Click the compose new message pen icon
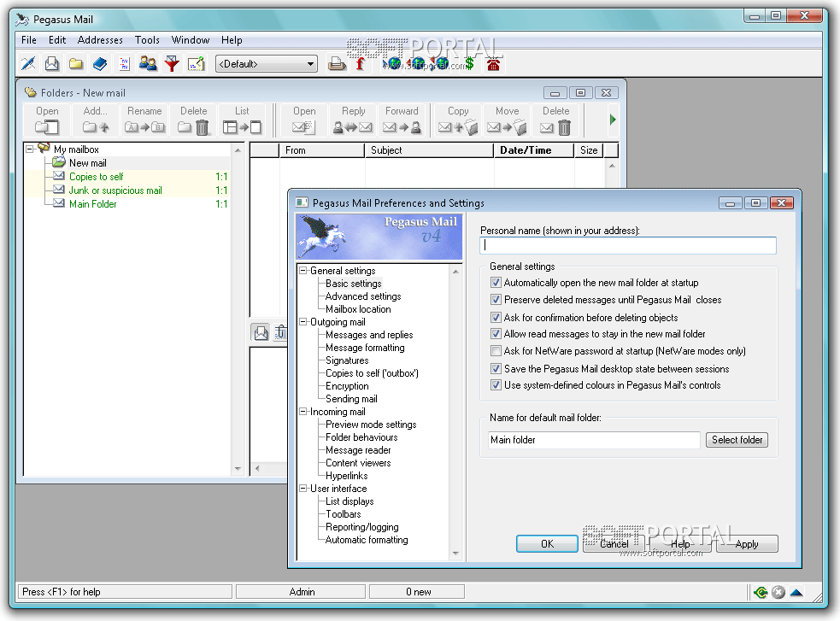 pyautogui.click(x=28, y=64)
